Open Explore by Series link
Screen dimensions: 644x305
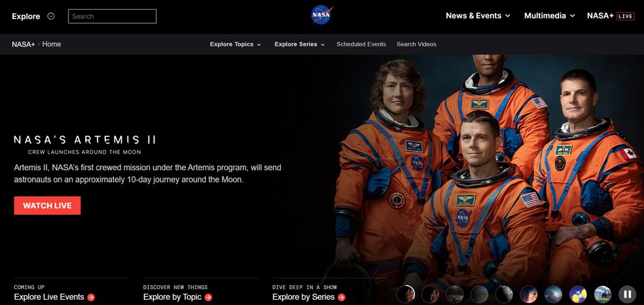[x=303, y=297]
